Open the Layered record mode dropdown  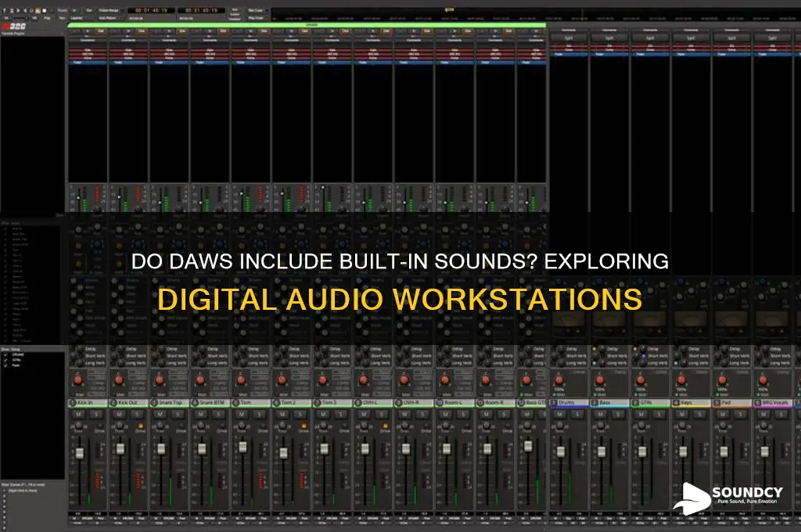[x=81, y=18]
